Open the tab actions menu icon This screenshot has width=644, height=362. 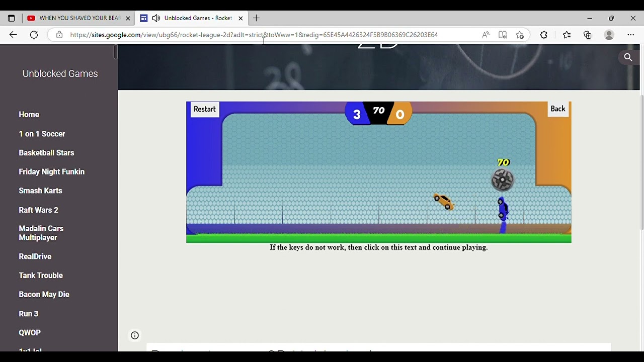11,18
